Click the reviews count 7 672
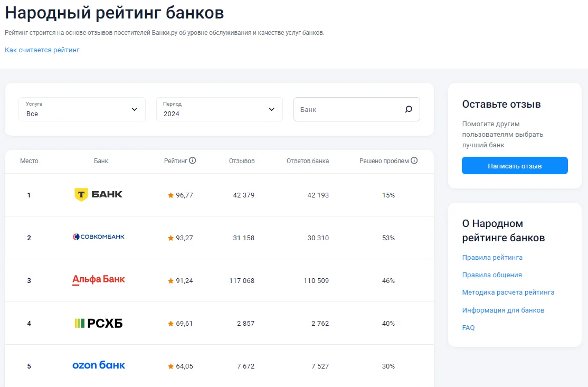The height and width of the screenshot is (387, 588). tap(245, 366)
